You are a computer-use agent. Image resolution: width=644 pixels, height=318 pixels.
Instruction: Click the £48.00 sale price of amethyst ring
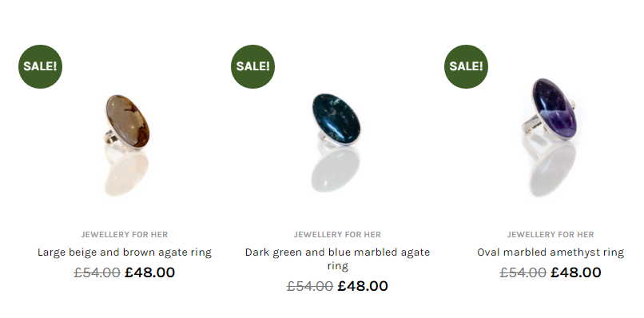point(576,272)
